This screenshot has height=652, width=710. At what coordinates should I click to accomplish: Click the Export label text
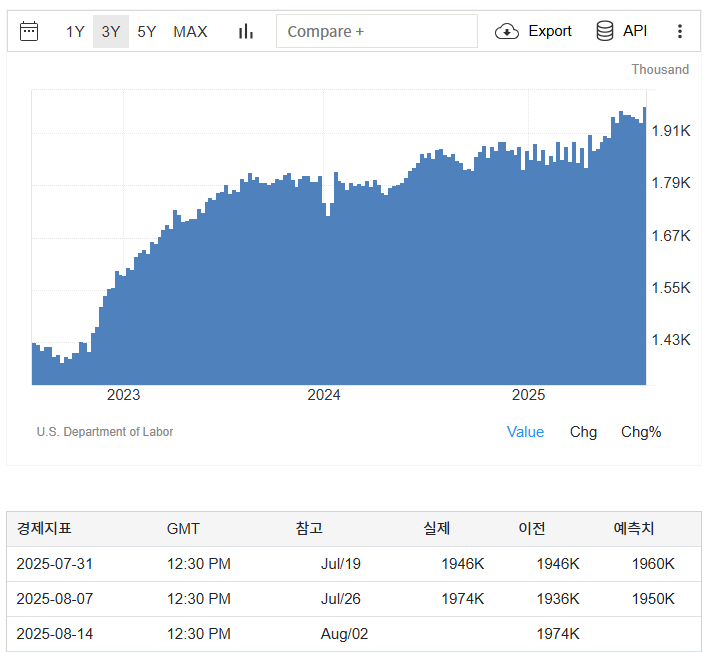tap(550, 31)
